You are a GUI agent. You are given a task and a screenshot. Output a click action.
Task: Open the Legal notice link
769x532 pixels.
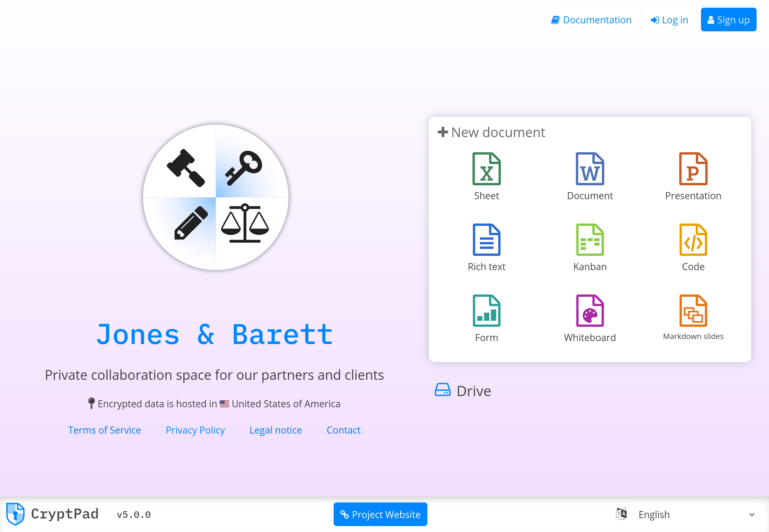(275, 430)
